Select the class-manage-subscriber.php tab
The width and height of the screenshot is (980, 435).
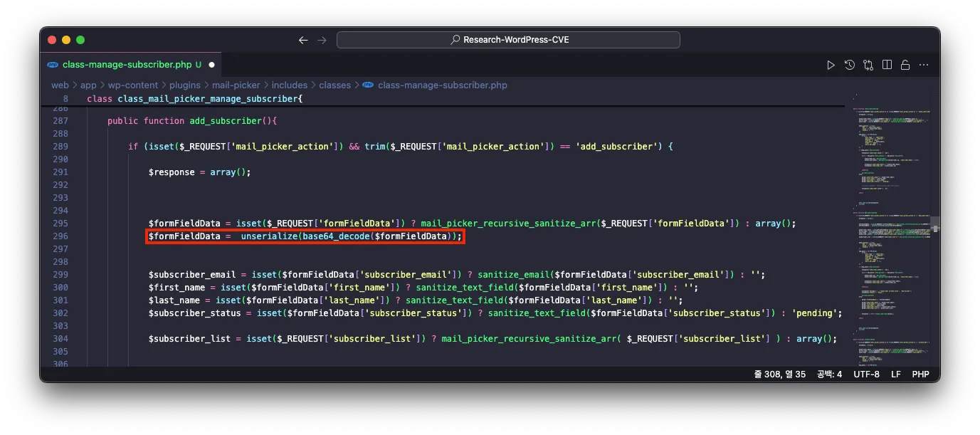(132, 64)
